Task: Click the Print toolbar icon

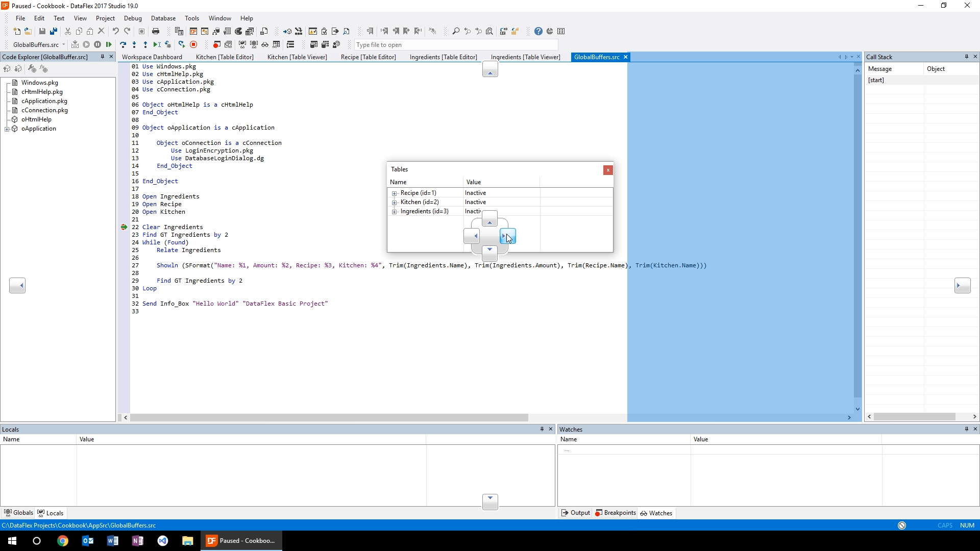Action: tap(156, 32)
